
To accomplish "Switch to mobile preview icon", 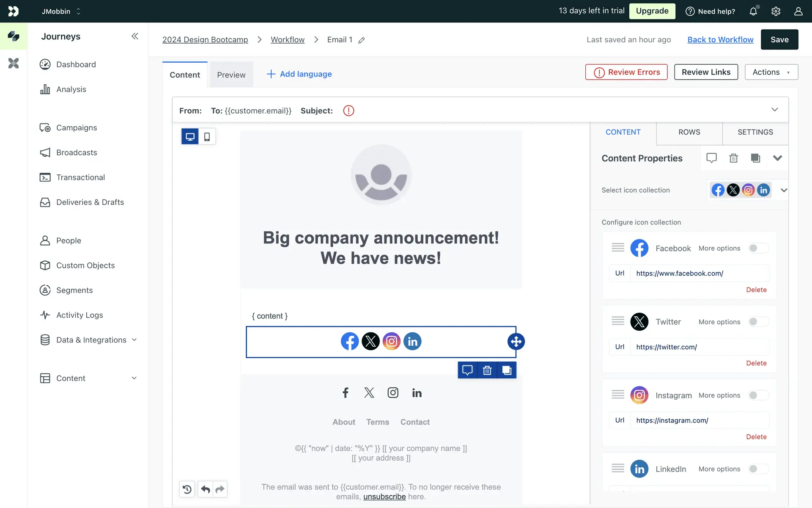I will [x=207, y=137].
